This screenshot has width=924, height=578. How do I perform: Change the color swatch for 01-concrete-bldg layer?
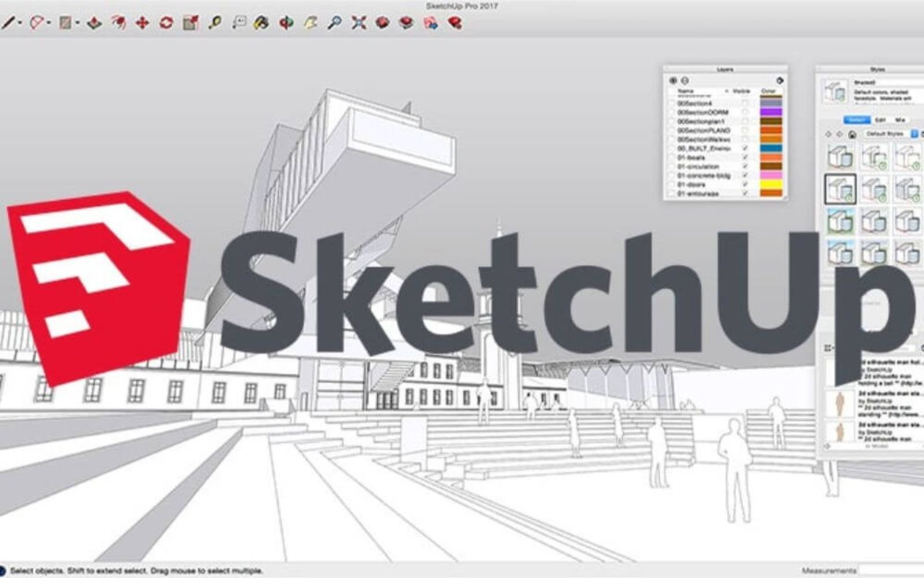(771, 176)
